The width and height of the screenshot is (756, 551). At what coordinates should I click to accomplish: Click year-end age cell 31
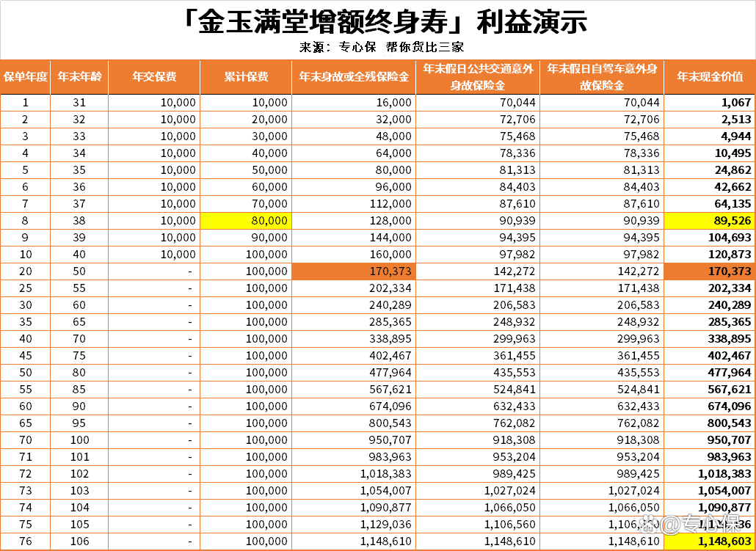79,102
